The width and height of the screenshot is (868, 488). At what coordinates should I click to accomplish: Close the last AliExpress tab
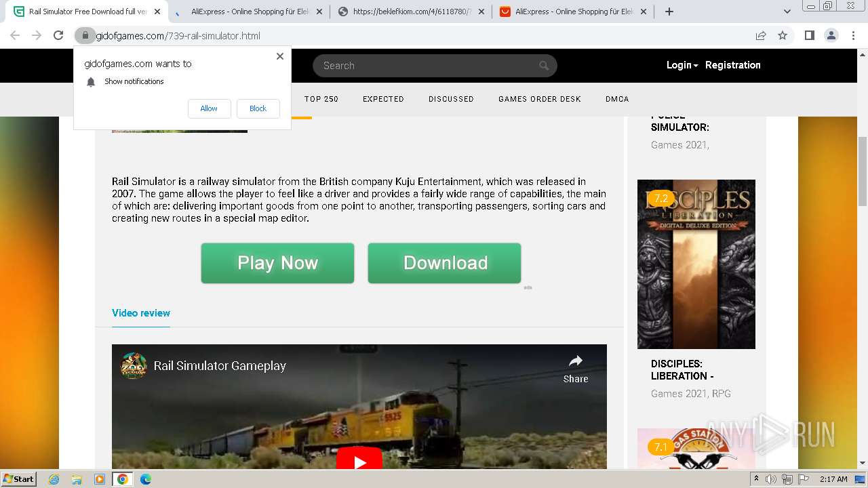644,12
